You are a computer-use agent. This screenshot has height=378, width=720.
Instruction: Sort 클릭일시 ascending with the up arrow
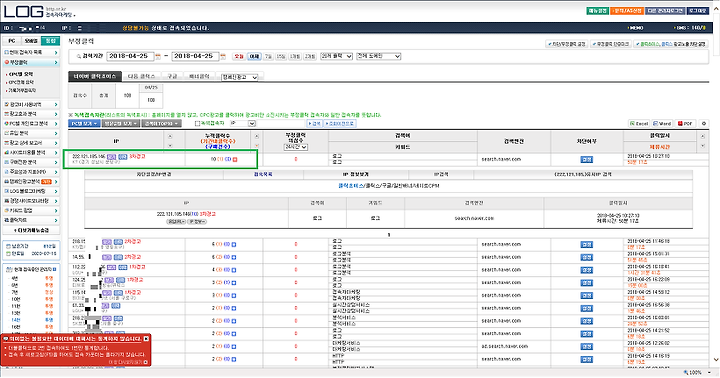[x=703, y=136]
